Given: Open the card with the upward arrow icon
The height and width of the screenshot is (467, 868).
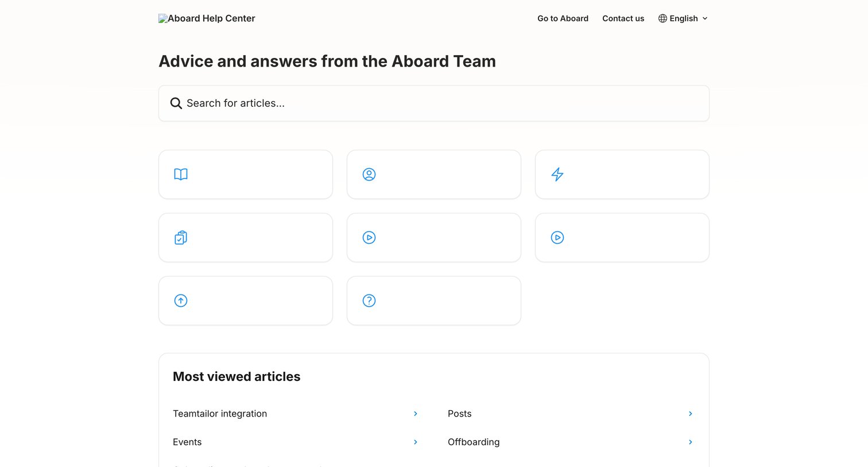Looking at the screenshot, I should tap(246, 301).
